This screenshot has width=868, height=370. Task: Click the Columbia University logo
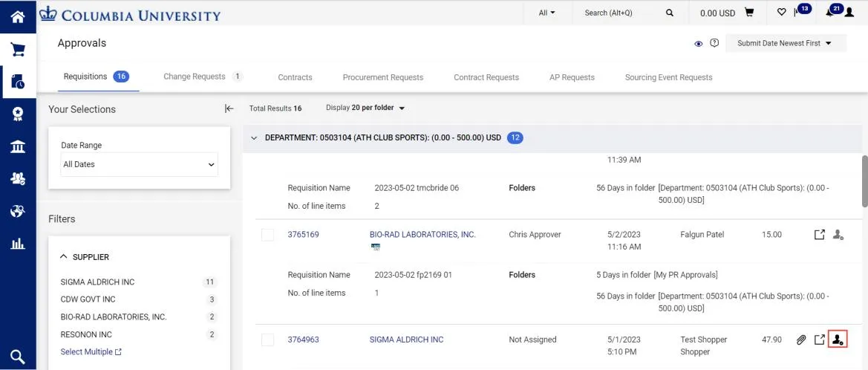point(130,14)
